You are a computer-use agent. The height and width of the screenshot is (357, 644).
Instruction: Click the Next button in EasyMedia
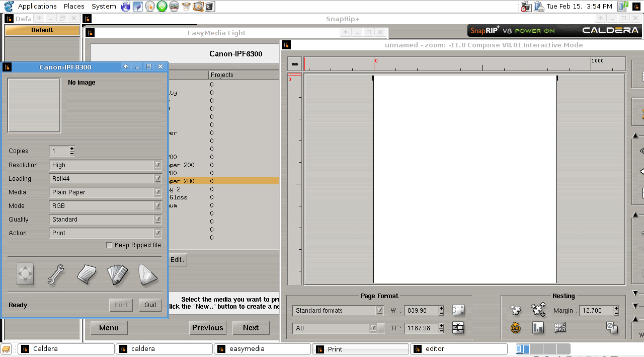[x=251, y=328]
